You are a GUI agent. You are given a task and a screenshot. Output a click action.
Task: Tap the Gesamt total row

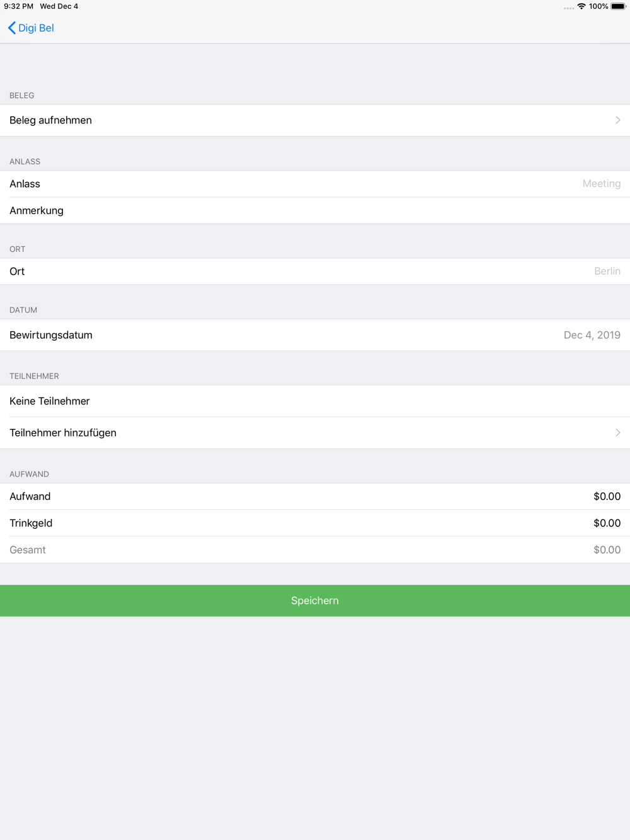[315, 550]
